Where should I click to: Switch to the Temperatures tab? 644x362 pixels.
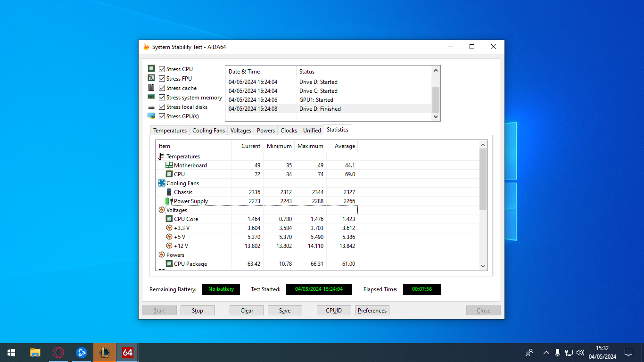coord(170,131)
